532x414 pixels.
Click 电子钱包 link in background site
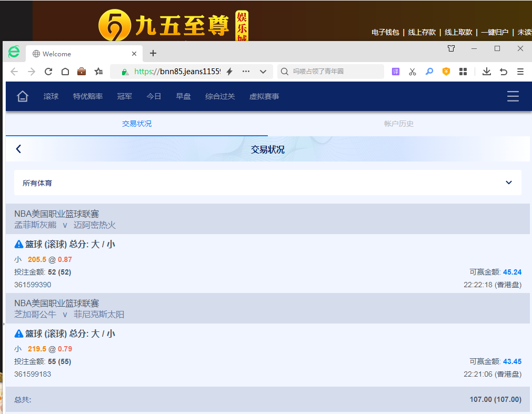coord(385,32)
